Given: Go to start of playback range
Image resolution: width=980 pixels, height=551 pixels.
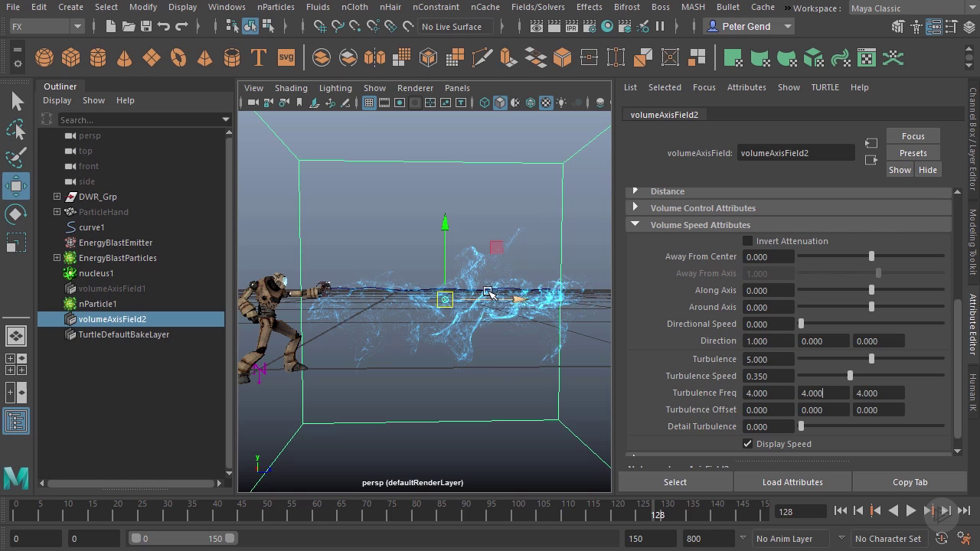Looking at the screenshot, I should tap(841, 510).
